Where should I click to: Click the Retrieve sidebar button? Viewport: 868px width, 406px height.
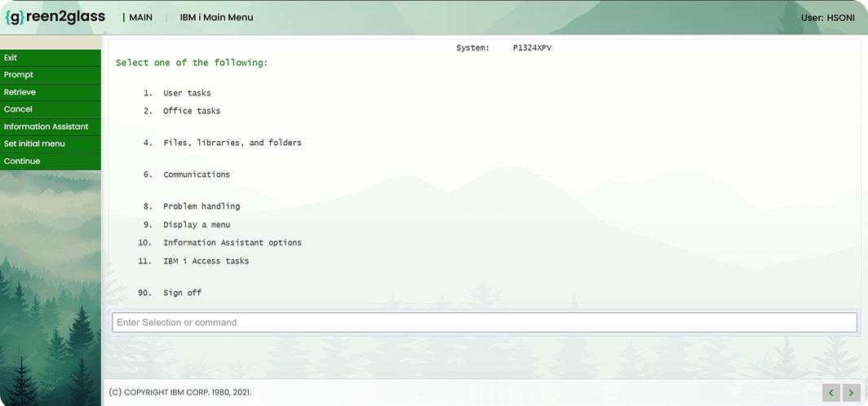[20, 92]
